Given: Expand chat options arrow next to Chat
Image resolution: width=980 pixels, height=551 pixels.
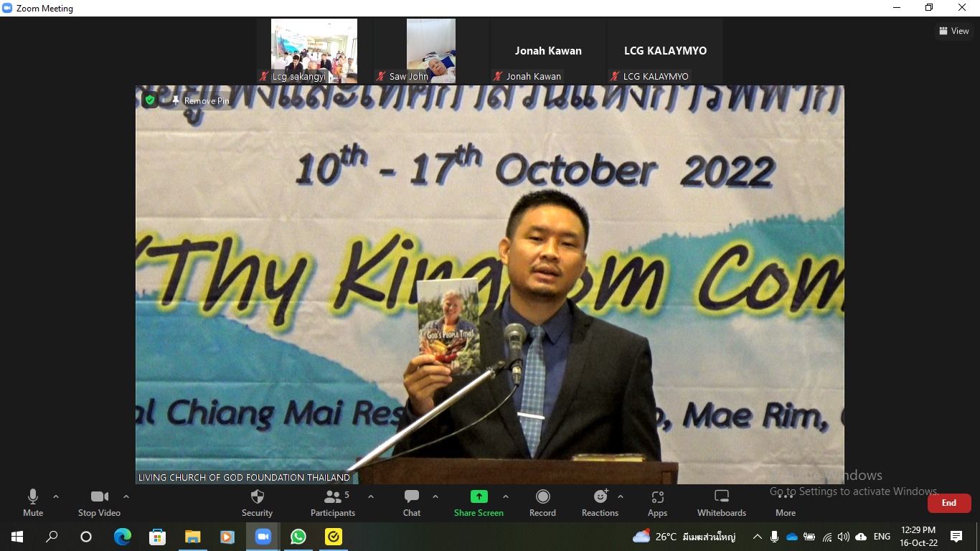Looking at the screenshot, I should 435,496.
